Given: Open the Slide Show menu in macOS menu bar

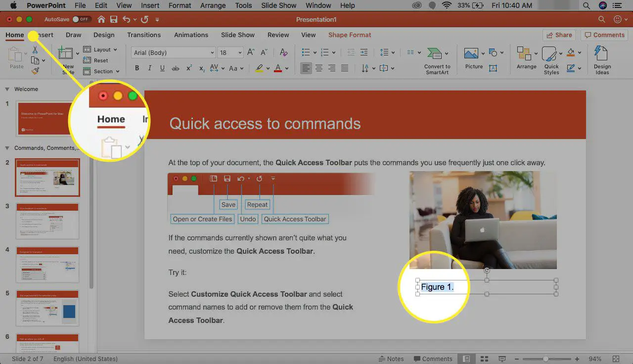Looking at the screenshot, I should point(278,5).
